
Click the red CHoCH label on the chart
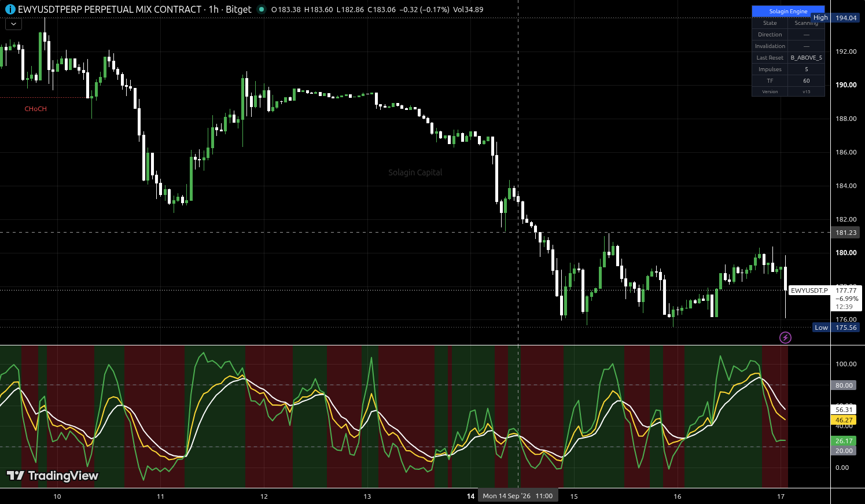click(35, 109)
